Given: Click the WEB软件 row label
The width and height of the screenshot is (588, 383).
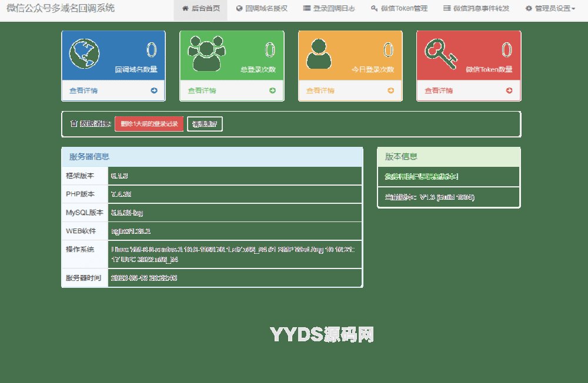Looking at the screenshot, I should tap(81, 231).
